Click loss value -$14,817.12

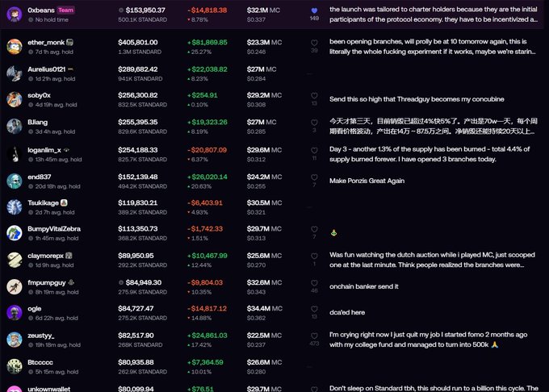[x=207, y=308]
